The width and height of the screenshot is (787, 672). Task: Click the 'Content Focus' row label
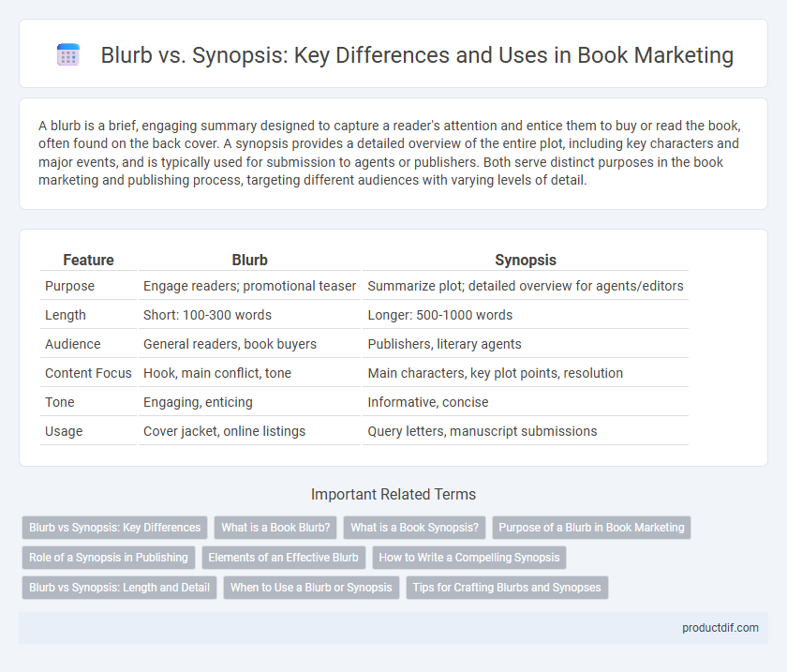[x=88, y=373]
